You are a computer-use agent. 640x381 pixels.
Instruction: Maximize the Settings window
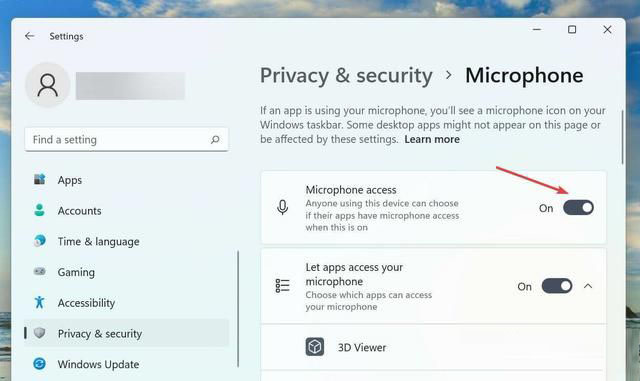tap(572, 29)
